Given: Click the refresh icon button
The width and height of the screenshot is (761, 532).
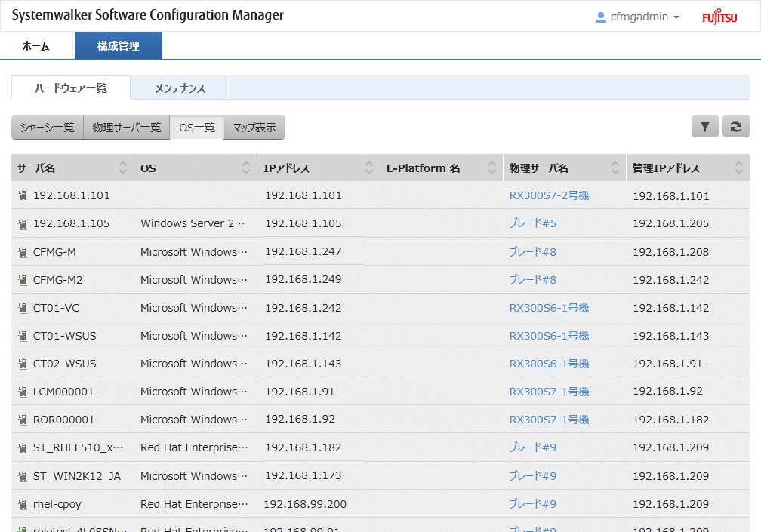Looking at the screenshot, I should coord(736,127).
